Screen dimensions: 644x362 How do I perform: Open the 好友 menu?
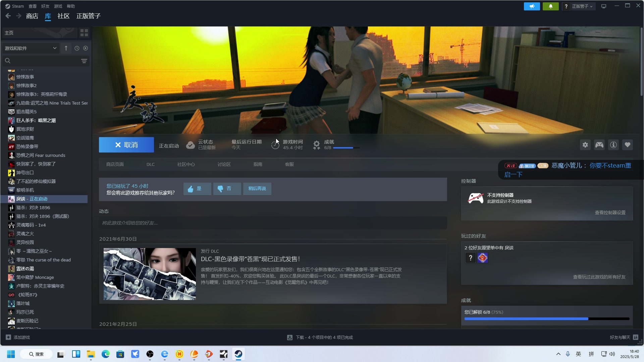(x=45, y=6)
